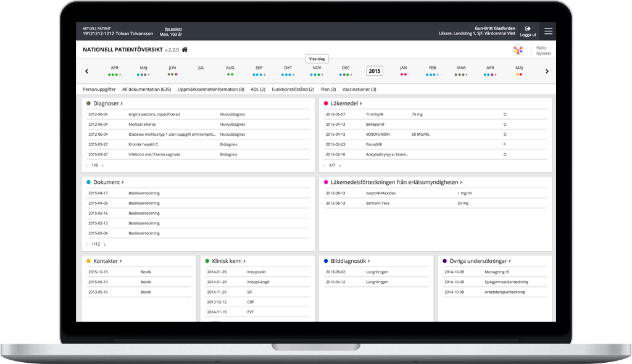
Task: Click the Byt patient link
Action: [173, 28]
